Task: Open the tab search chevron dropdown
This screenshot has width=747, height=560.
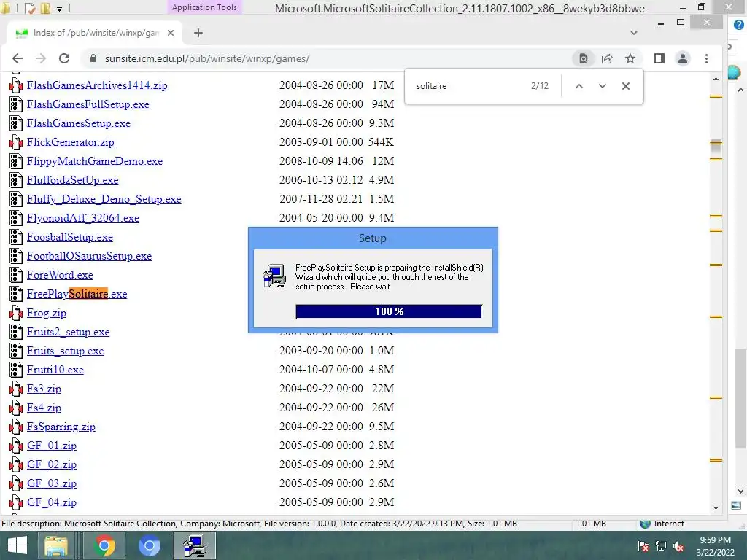Action: click(634, 33)
